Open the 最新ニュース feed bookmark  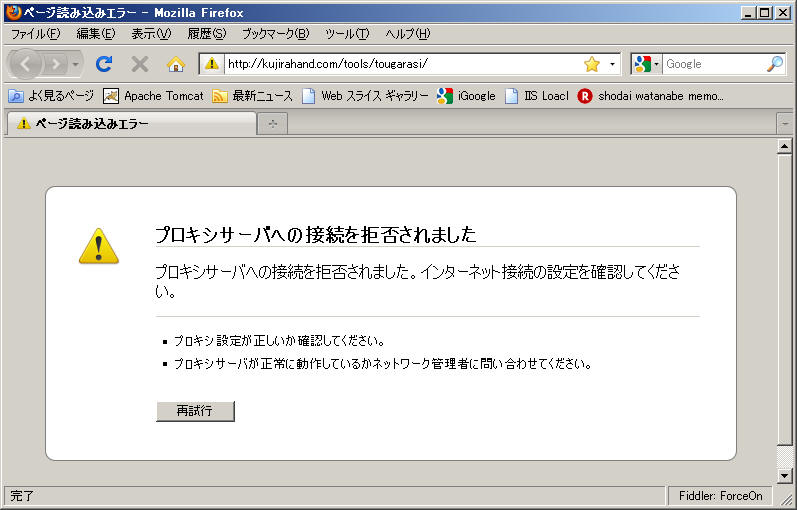252,96
